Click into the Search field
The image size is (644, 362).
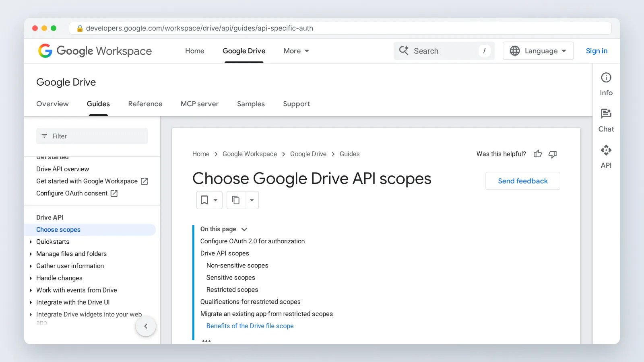pyautogui.click(x=444, y=51)
